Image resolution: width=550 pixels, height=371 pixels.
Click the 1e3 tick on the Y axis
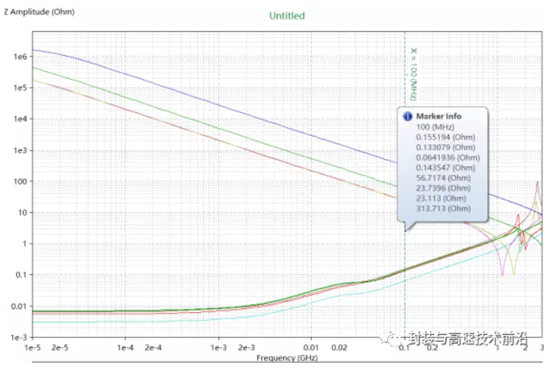click(20, 150)
